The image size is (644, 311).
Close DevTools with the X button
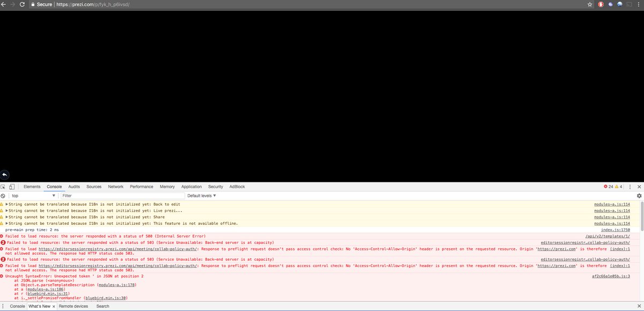click(x=639, y=187)
